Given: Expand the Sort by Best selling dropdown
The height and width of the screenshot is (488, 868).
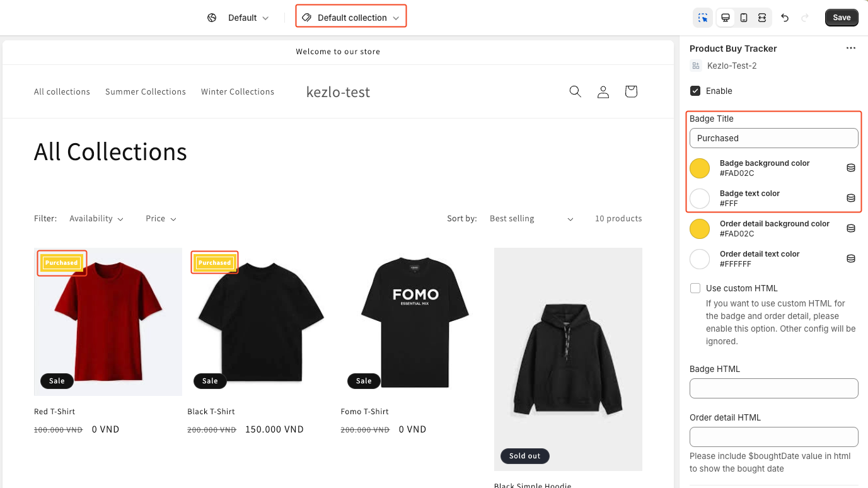Looking at the screenshot, I should (x=531, y=218).
